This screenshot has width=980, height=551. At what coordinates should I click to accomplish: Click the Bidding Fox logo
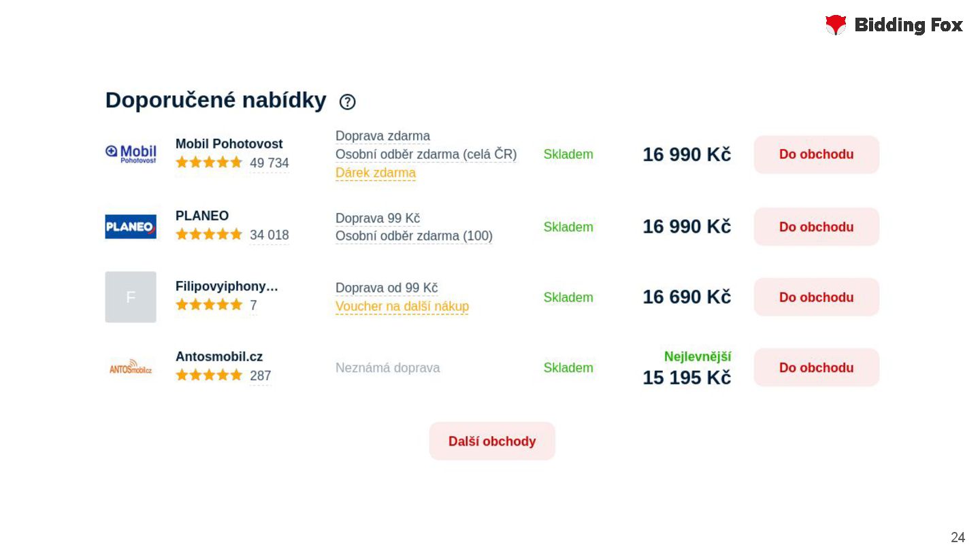894,25
